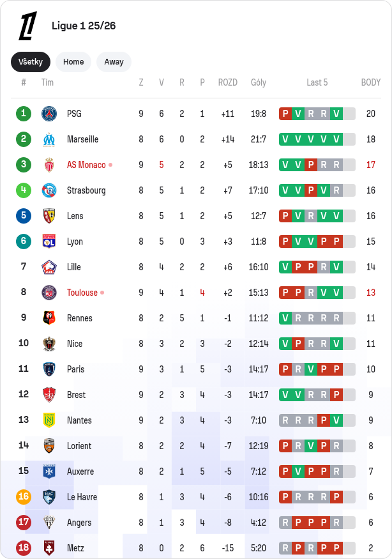
Task: Click PSG's latest green V result
Action: pos(336,114)
